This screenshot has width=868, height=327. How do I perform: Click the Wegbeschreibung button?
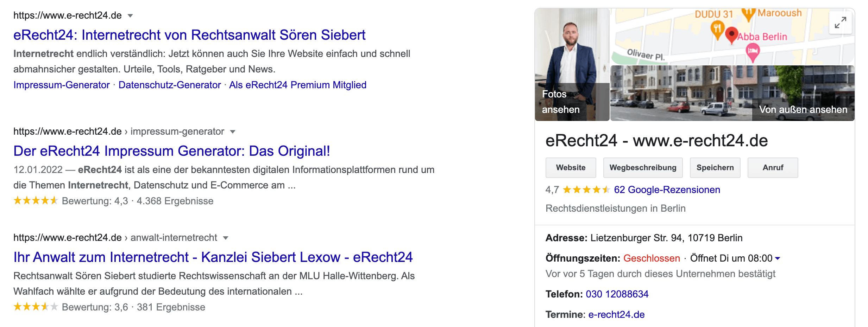coord(643,168)
